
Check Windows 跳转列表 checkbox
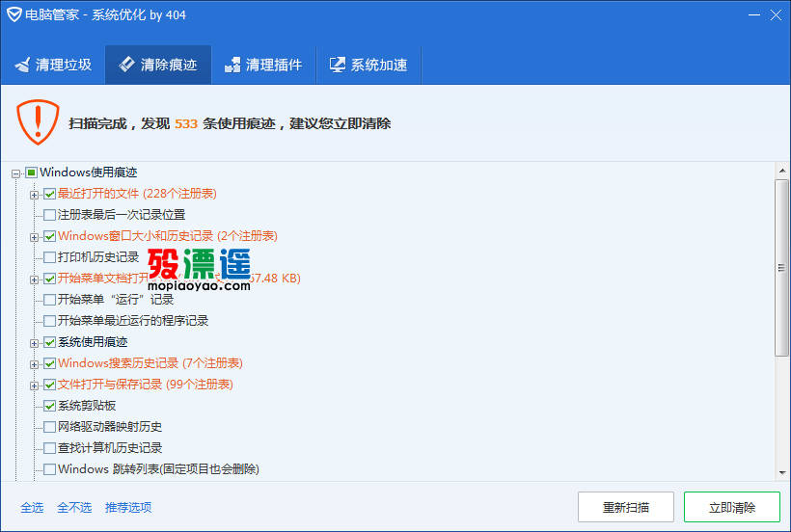pyautogui.click(x=49, y=469)
